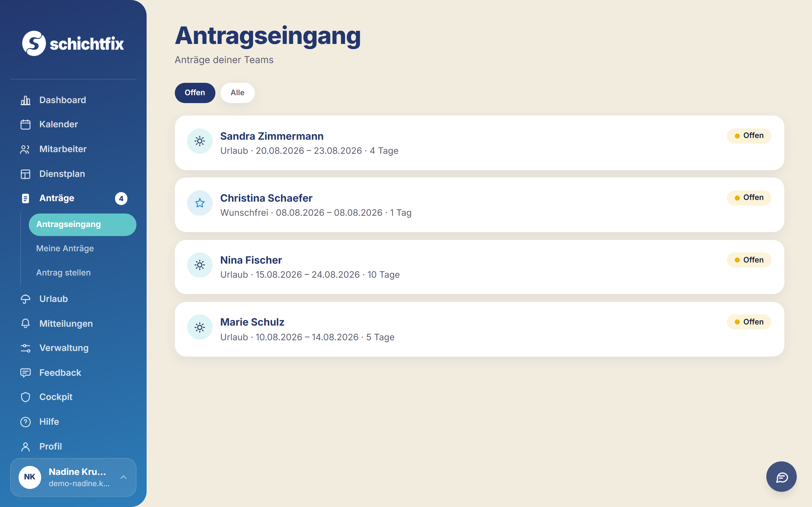This screenshot has width=812, height=507.
Task: Select Antragseingang in the sidebar
Action: (83, 224)
